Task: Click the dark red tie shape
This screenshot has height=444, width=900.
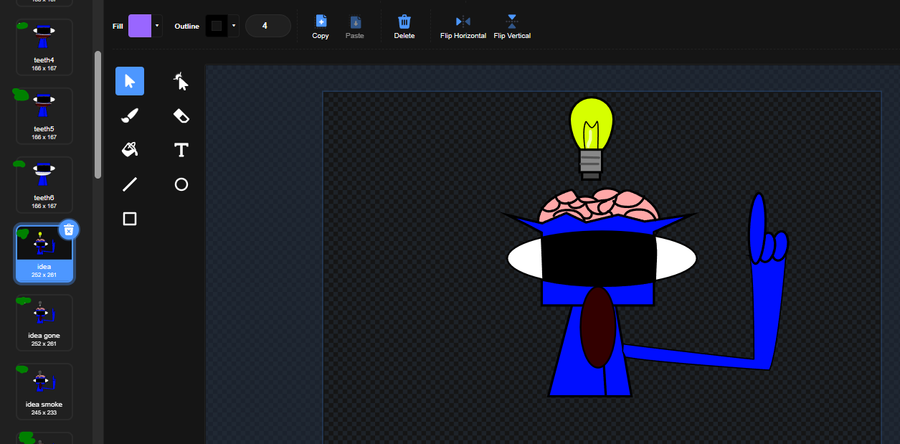Action: click(x=598, y=327)
